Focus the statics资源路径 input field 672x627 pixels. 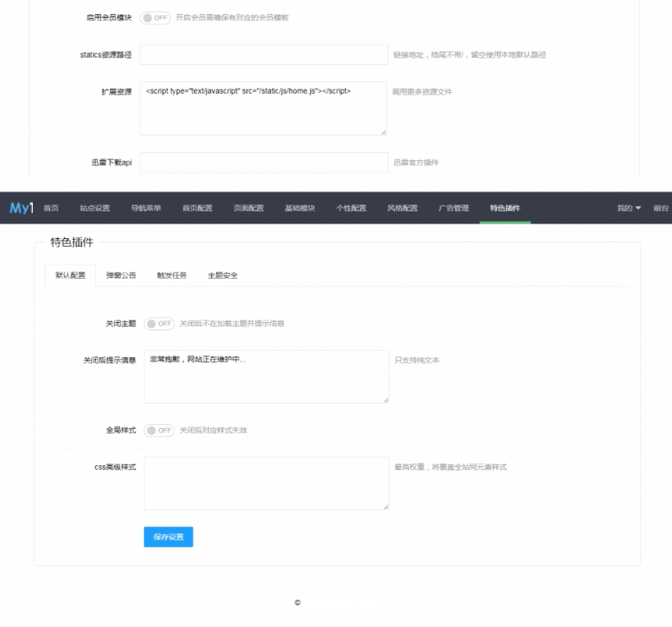point(264,54)
